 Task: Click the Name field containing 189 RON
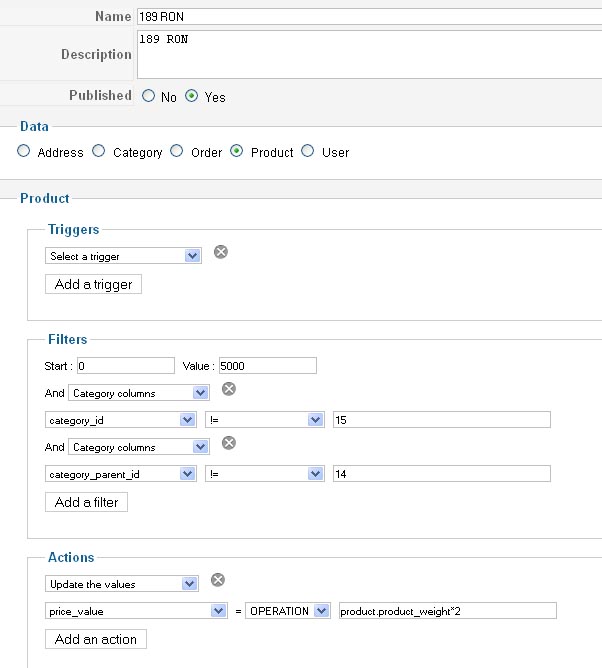coord(368,17)
